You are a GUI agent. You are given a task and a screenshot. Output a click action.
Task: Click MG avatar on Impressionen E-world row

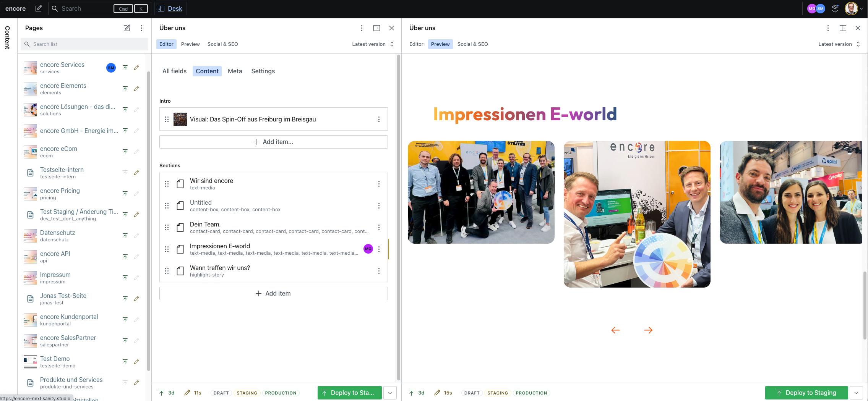coord(368,249)
